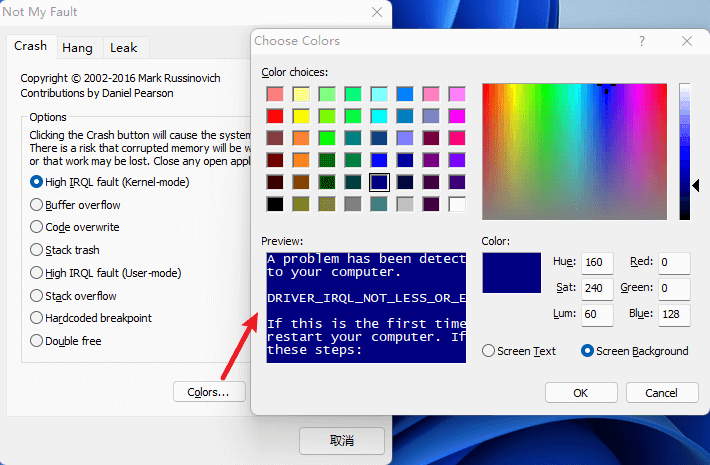Choose Buffer overflow crash option
The width and height of the screenshot is (710, 465).
pyautogui.click(x=37, y=205)
